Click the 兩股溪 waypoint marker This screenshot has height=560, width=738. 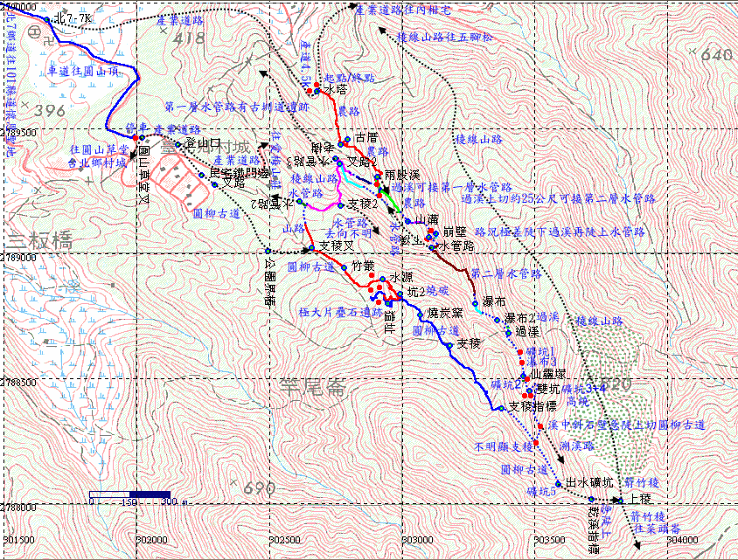tap(379, 176)
